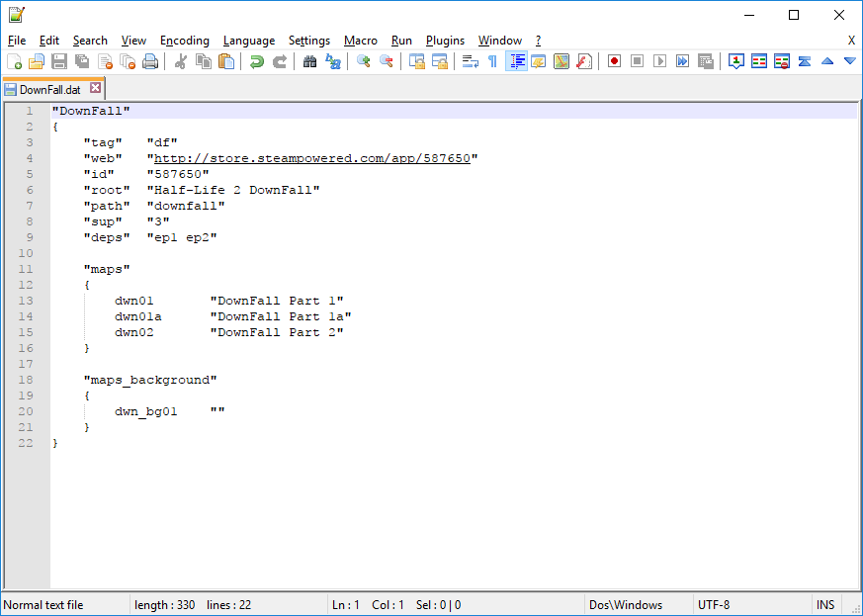Open the Window menu
Viewport: 863px width, 616px height.
(500, 41)
